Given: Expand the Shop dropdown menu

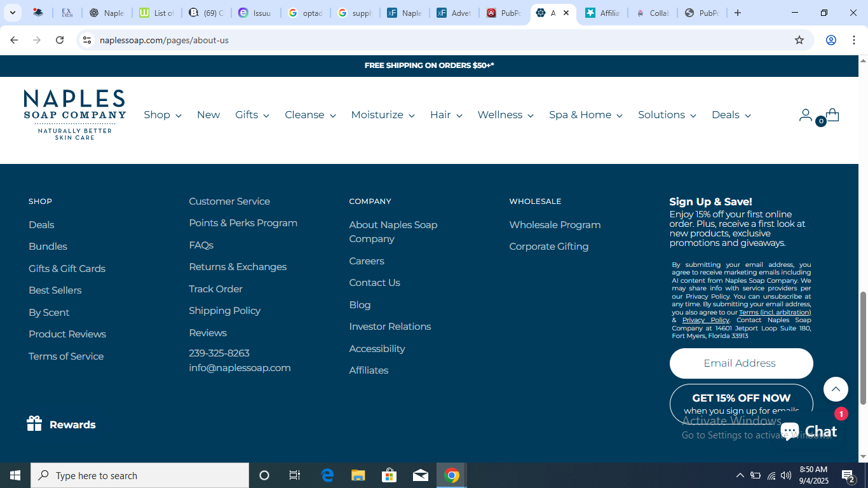Looking at the screenshot, I should (163, 115).
